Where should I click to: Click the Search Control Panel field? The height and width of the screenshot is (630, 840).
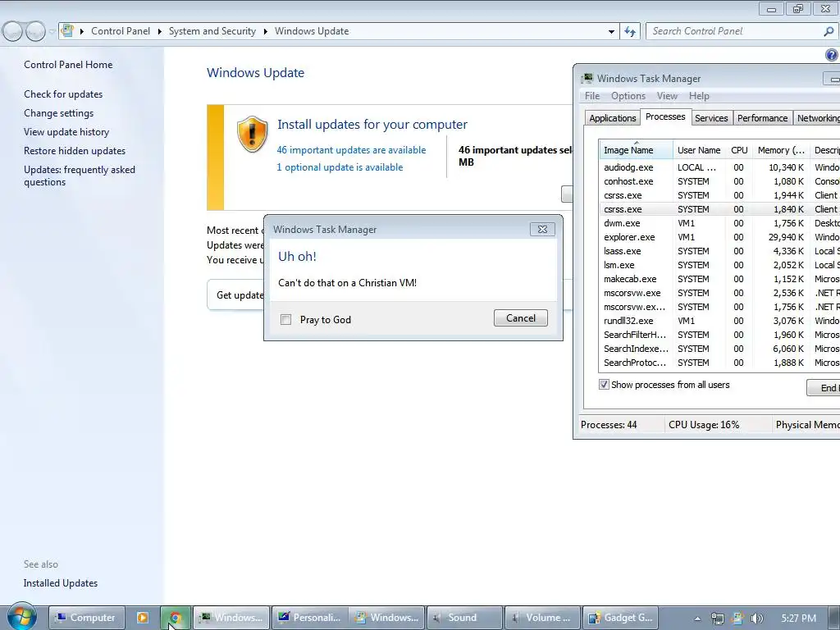(735, 32)
